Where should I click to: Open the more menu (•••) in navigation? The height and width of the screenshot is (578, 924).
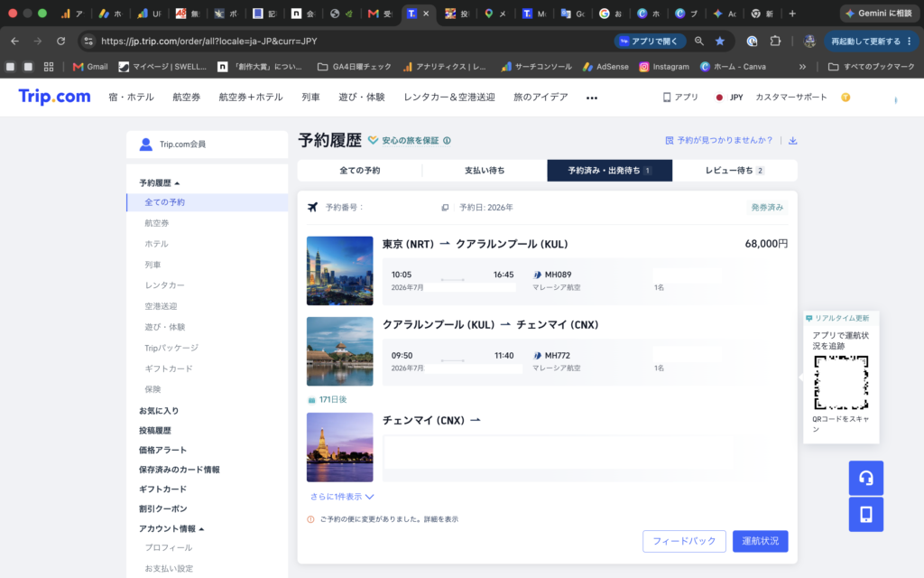[592, 98]
